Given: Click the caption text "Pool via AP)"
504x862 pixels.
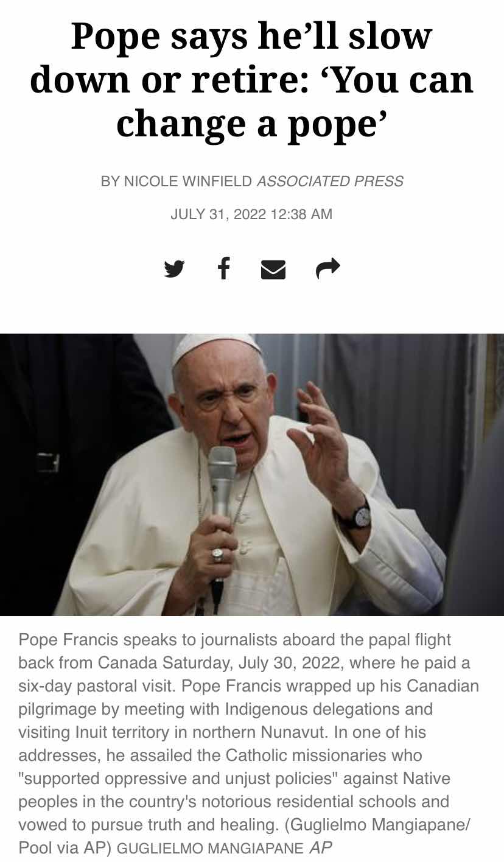Looking at the screenshot, I should tap(65, 847).
